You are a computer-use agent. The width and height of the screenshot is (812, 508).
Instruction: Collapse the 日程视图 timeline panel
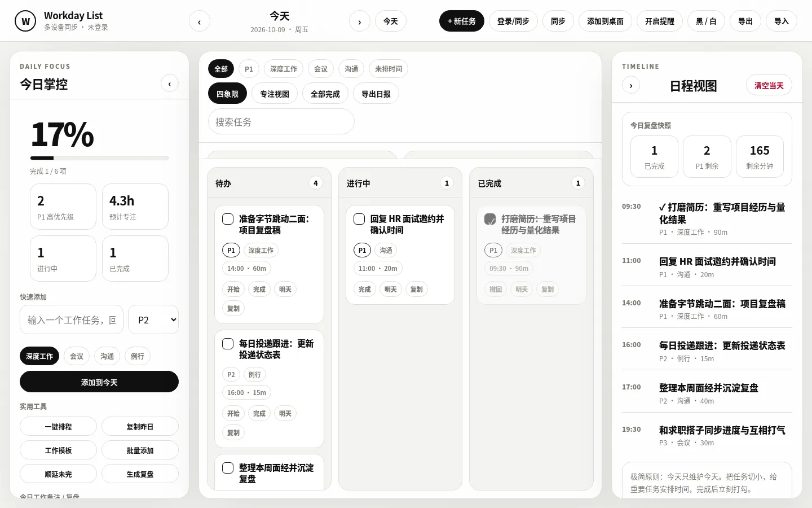point(631,86)
